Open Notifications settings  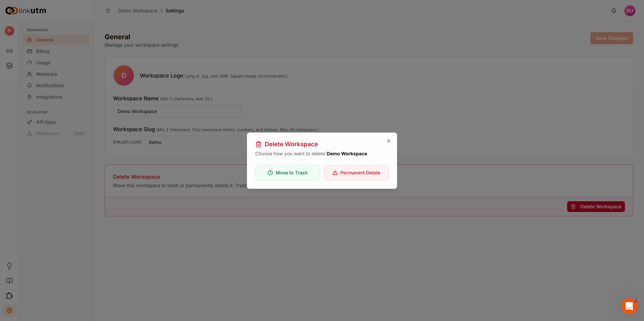pos(56,86)
